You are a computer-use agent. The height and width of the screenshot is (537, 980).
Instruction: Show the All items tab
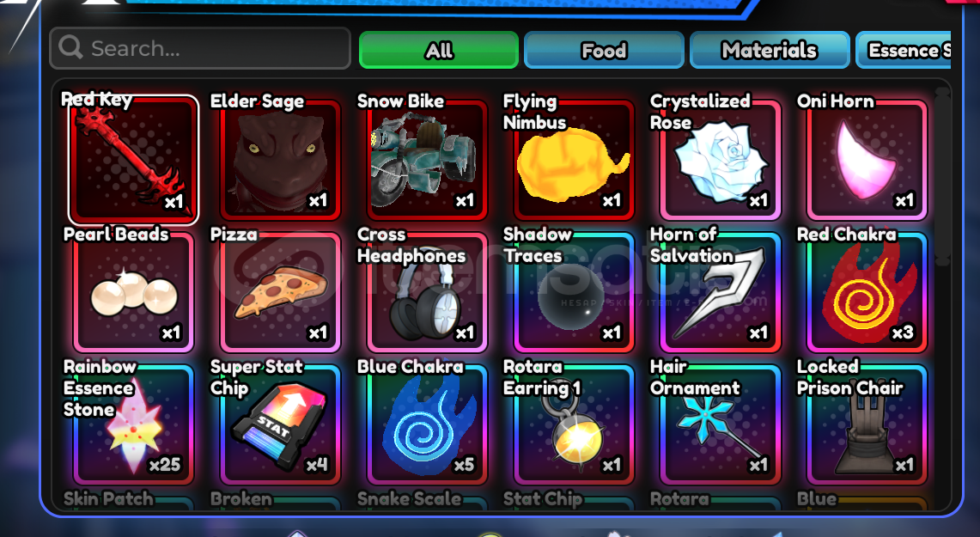click(439, 50)
